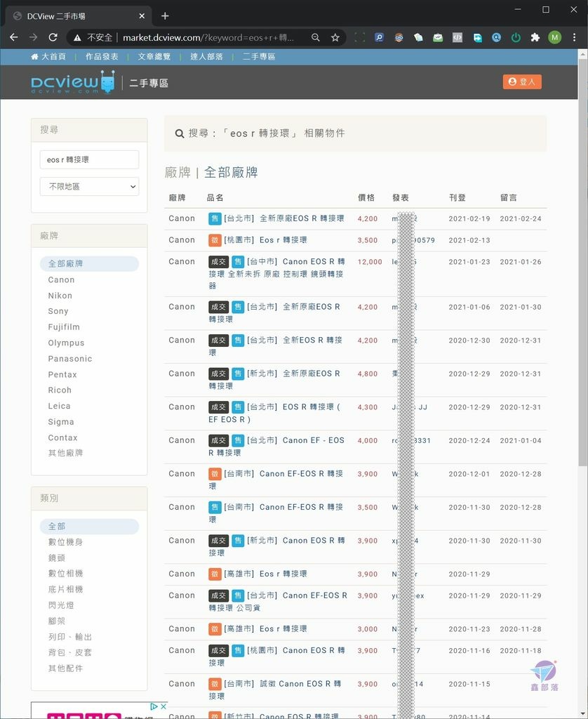Open the 達人部落 navigation item
Viewport: 588px width, 719px height.
tap(206, 56)
